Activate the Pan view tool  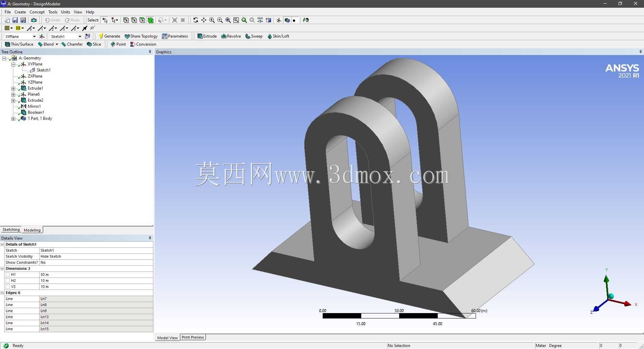click(x=204, y=20)
